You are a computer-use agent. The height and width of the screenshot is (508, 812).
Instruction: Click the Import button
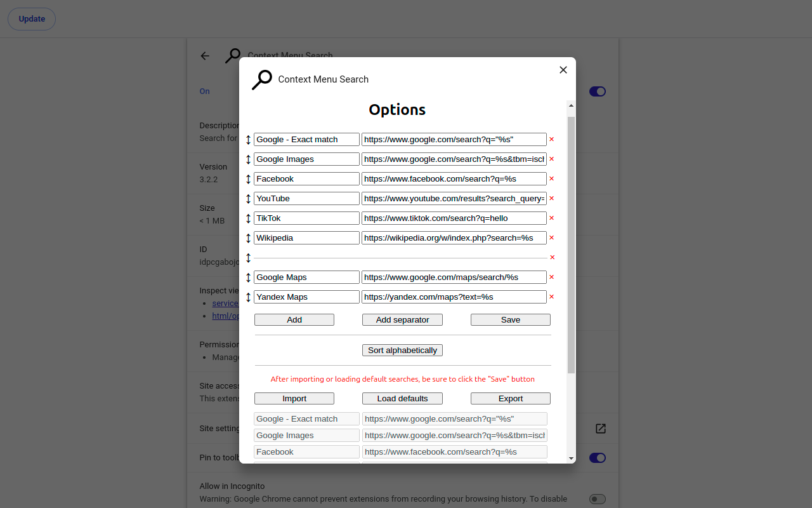294,399
